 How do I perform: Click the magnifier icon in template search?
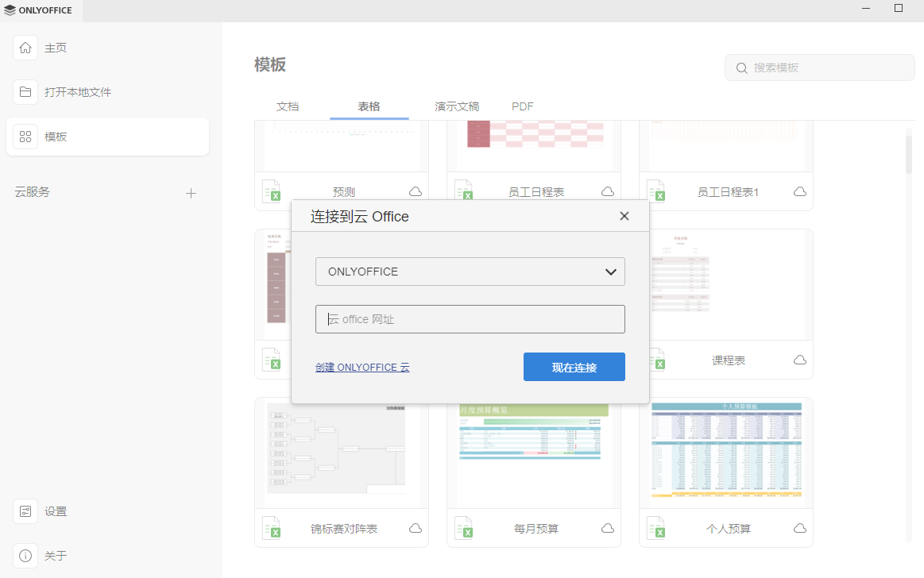(742, 68)
